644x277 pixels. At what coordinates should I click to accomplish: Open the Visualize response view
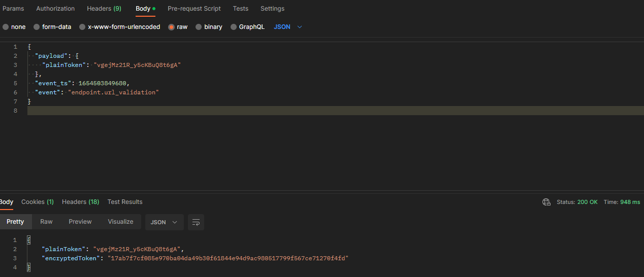(x=121, y=222)
